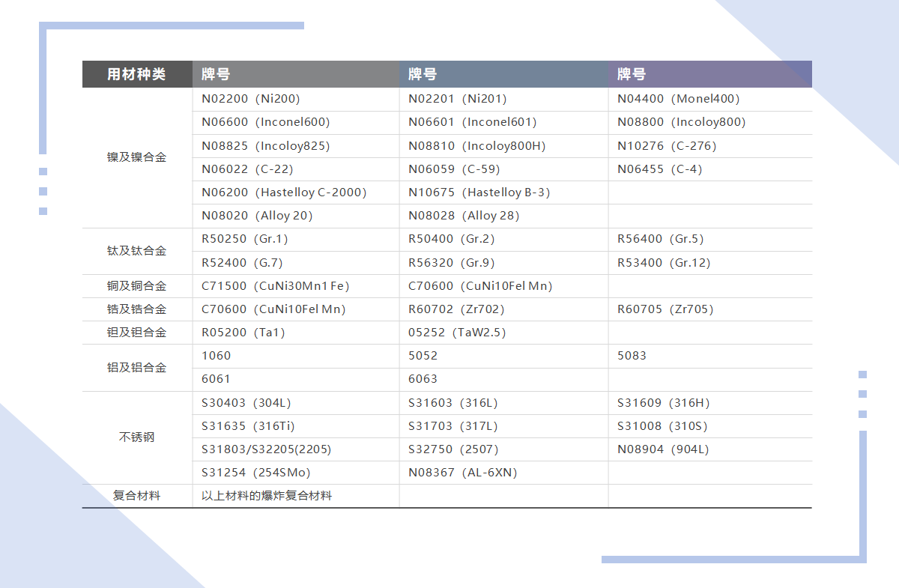This screenshot has height=588, width=899.
Task: Click the N04400 (Monel400) cell
Action: point(710,99)
